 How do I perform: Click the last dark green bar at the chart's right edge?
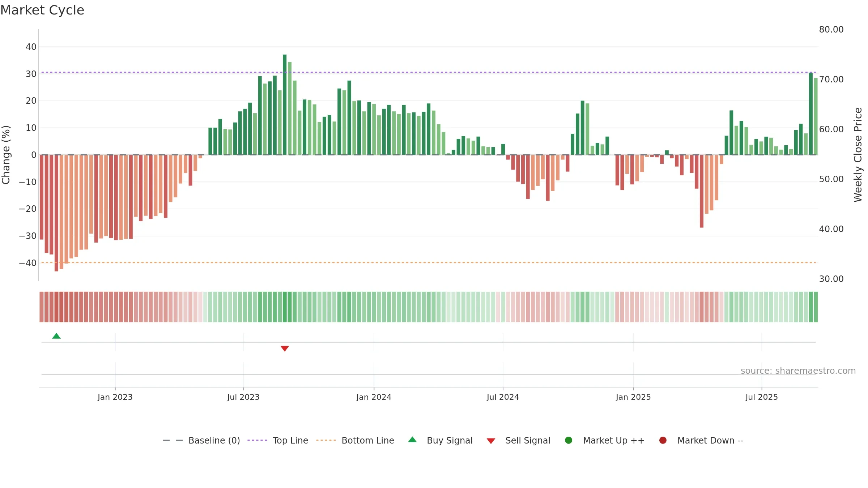(x=811, y=114)
